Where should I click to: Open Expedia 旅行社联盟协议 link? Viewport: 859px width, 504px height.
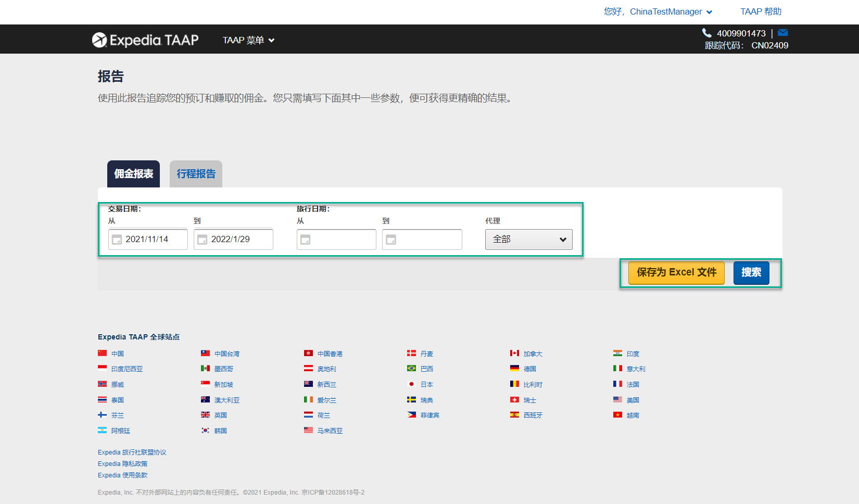[x=132, y=452]
